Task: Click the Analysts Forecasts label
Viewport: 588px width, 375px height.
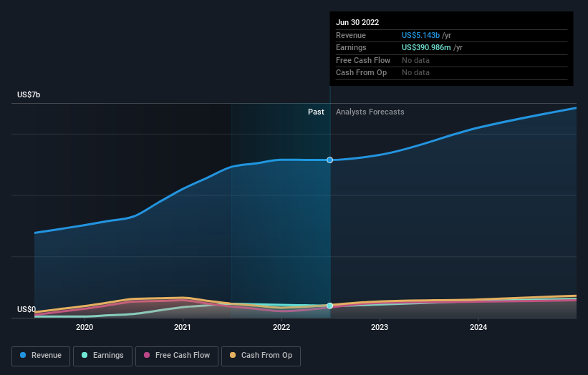Action: click(x=370, y=112)
